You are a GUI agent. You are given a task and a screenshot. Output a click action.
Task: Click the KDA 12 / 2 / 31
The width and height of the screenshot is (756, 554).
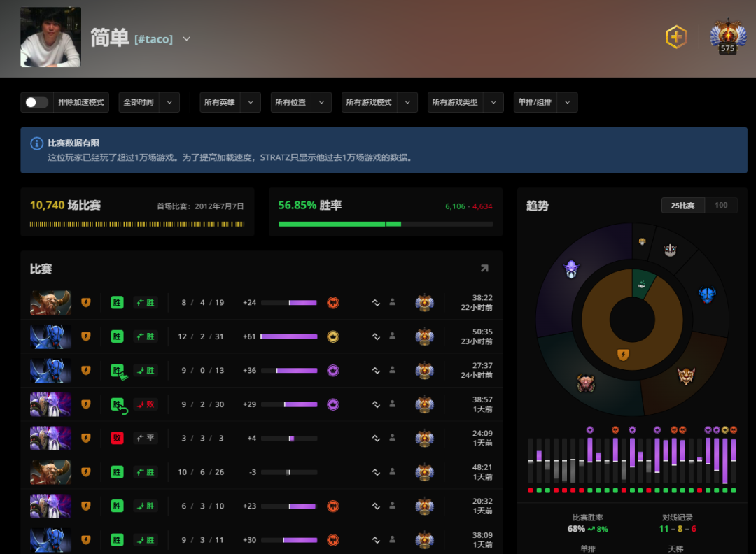pos(201,336)
